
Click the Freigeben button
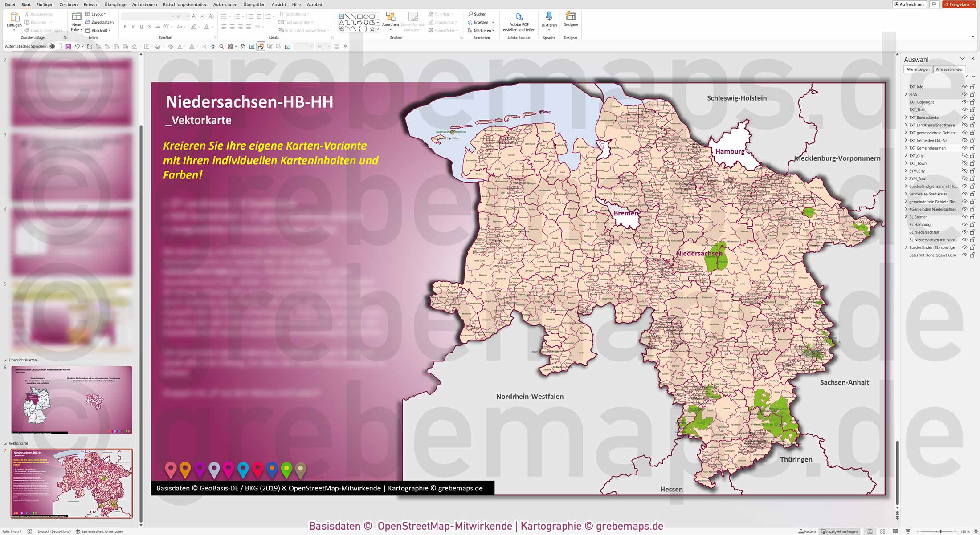click(959, 4)
